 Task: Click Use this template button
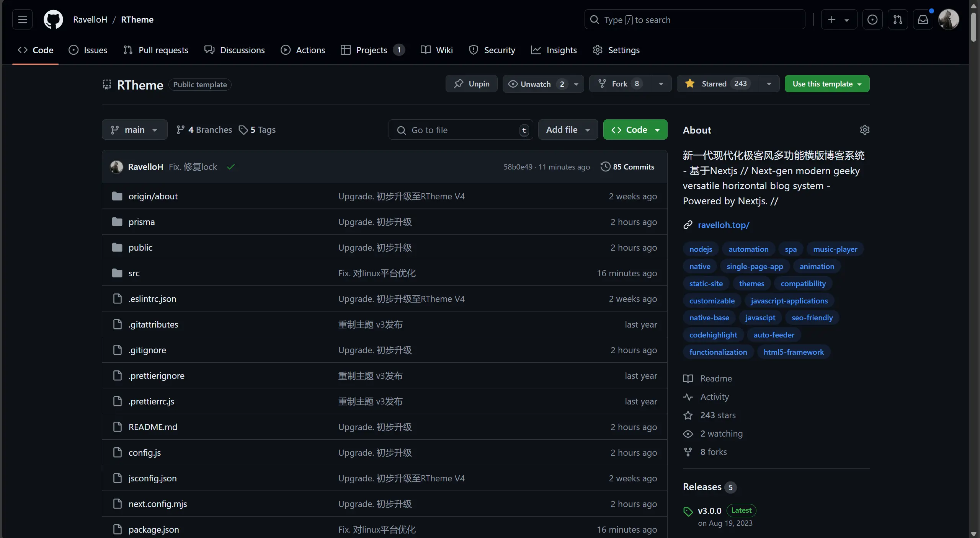tap(827, 84)
